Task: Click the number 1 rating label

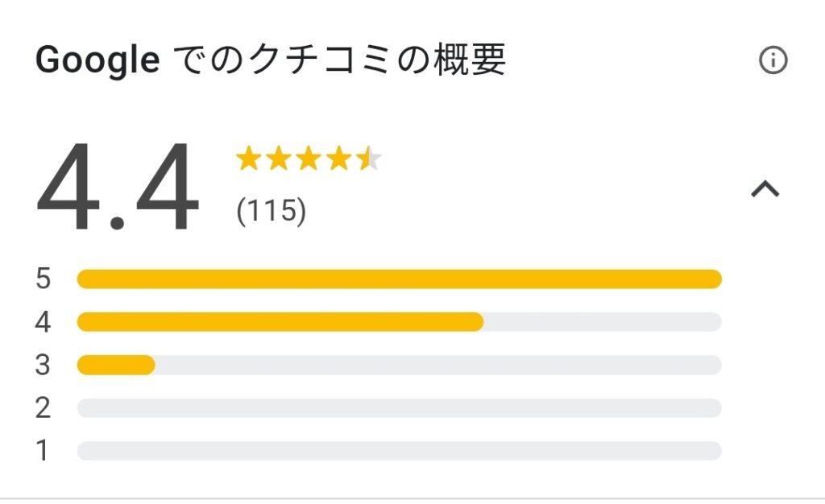Action: (x=43, y=451)
